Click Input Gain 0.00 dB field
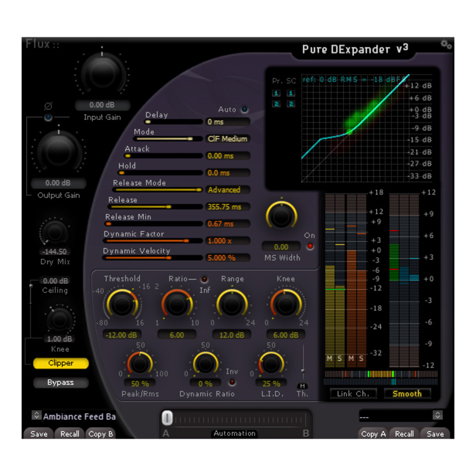The image size is (476, 476). [102, 105]
